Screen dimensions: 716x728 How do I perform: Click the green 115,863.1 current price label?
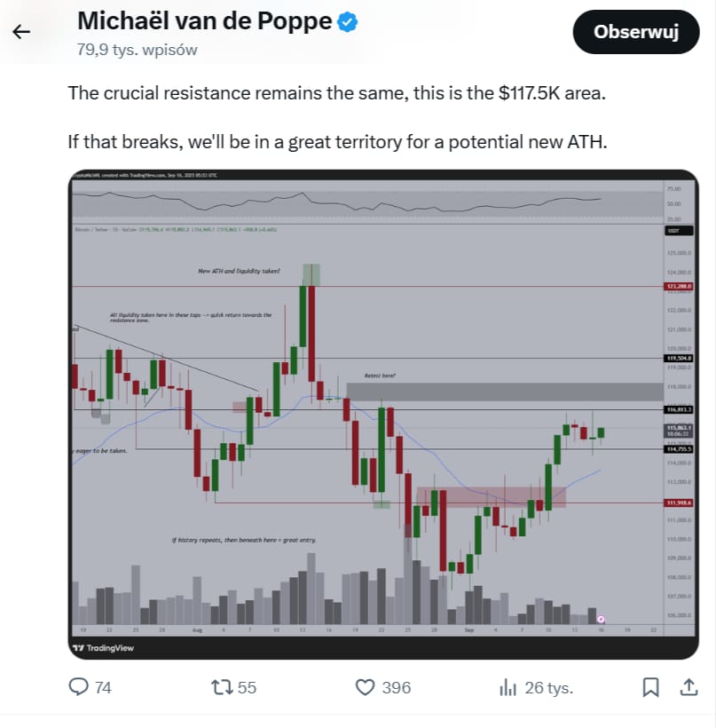click(x=678, y=428)
